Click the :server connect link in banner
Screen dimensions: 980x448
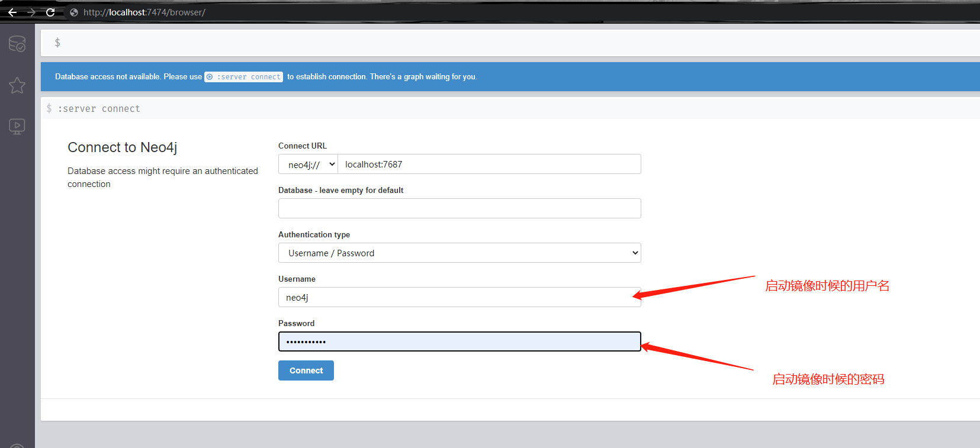point(244,77)
